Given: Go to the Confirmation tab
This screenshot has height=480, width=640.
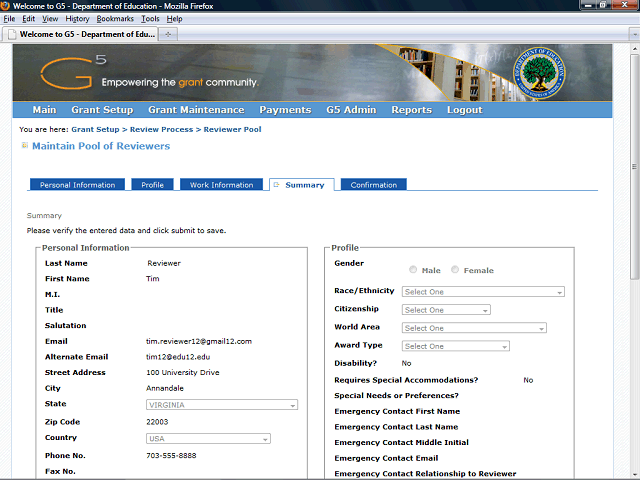Looking at the screenshot, I should click(373, 184).
